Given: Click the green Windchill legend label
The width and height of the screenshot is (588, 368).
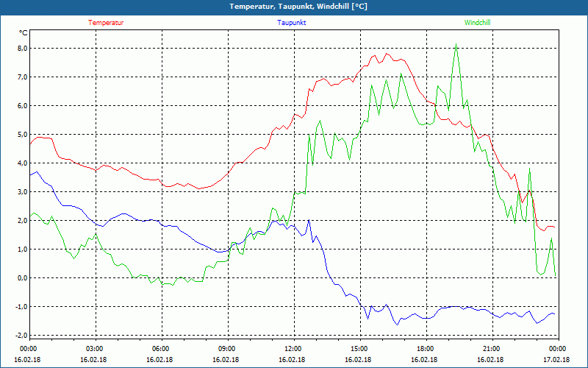Looking at the screenshot, I should [x=477, y=23].
